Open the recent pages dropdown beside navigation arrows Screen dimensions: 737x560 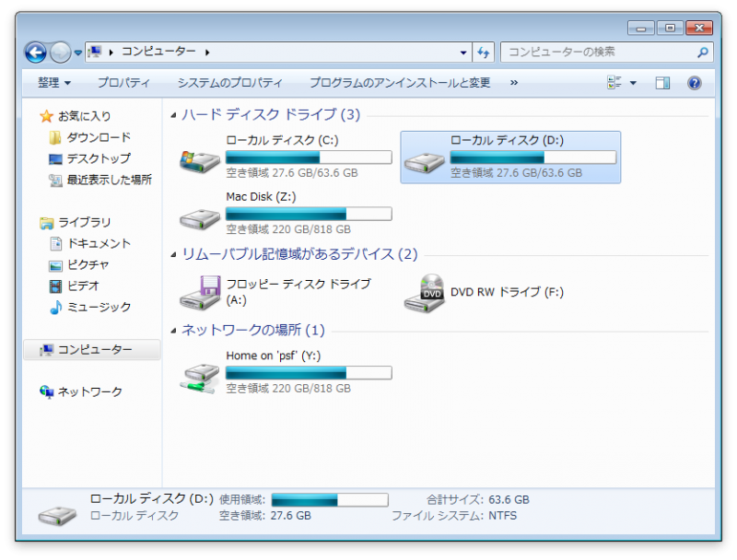(78, 52)
